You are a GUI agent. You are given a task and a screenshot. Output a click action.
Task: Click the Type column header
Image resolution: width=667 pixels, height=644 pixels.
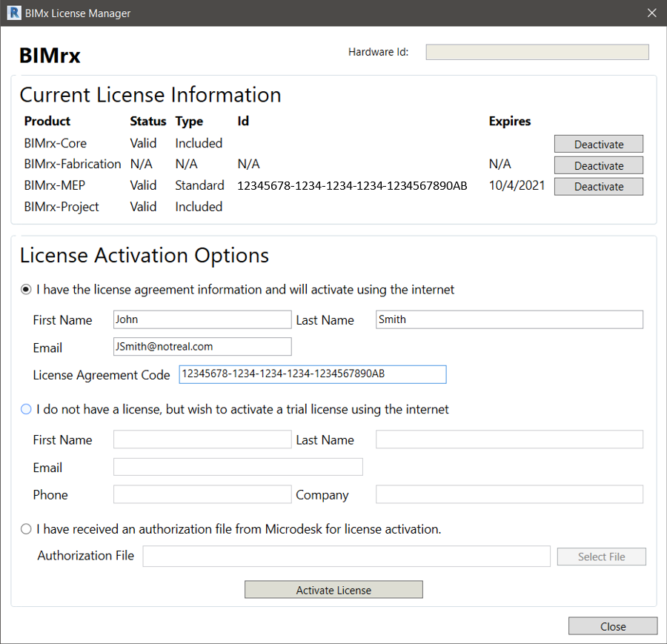click(x=189, y=122)
